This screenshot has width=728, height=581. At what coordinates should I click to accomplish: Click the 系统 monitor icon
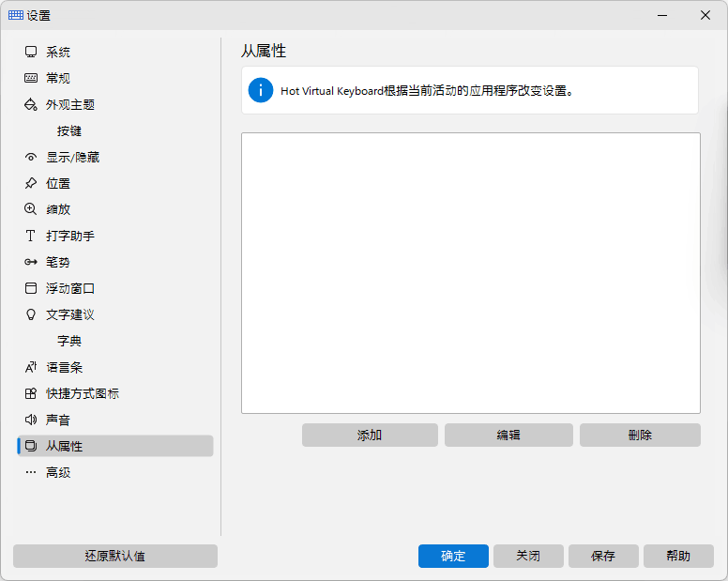(x=31, y=52)
